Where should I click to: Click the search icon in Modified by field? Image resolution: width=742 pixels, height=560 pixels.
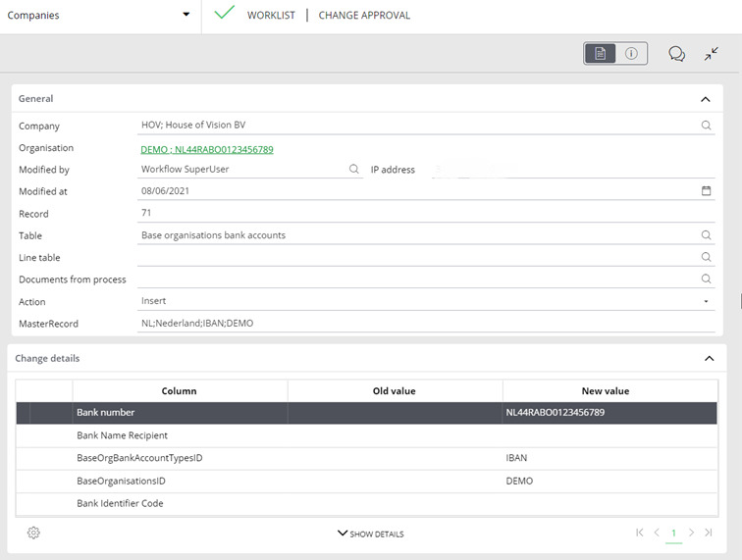coord(354,170)
